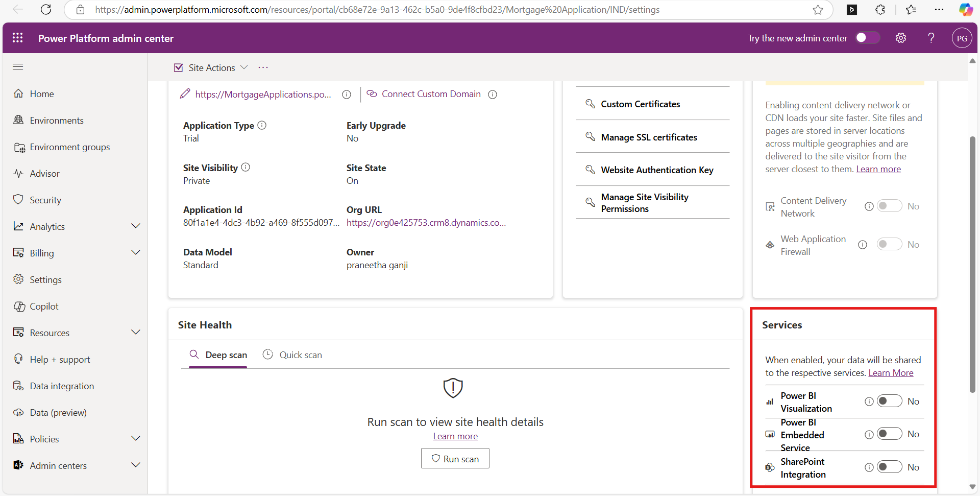Click the Run scan button
980x496 pixels.
click(455, 459)
